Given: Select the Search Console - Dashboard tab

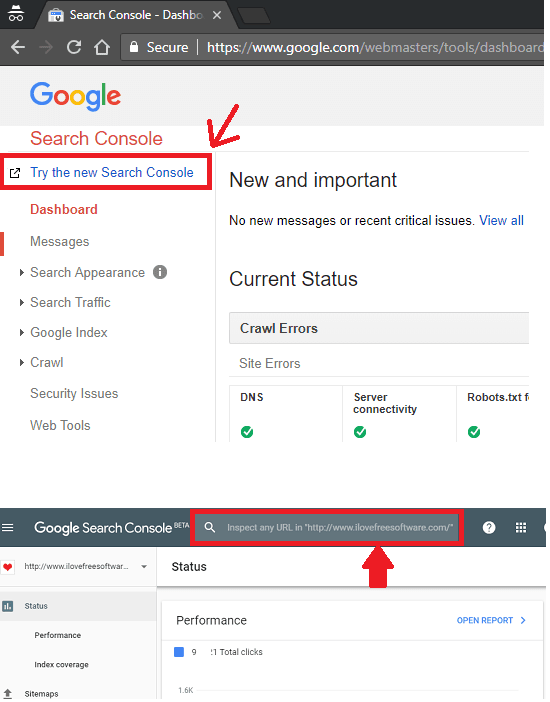Looking at the screenshot, I should click(x=134, y=15).
